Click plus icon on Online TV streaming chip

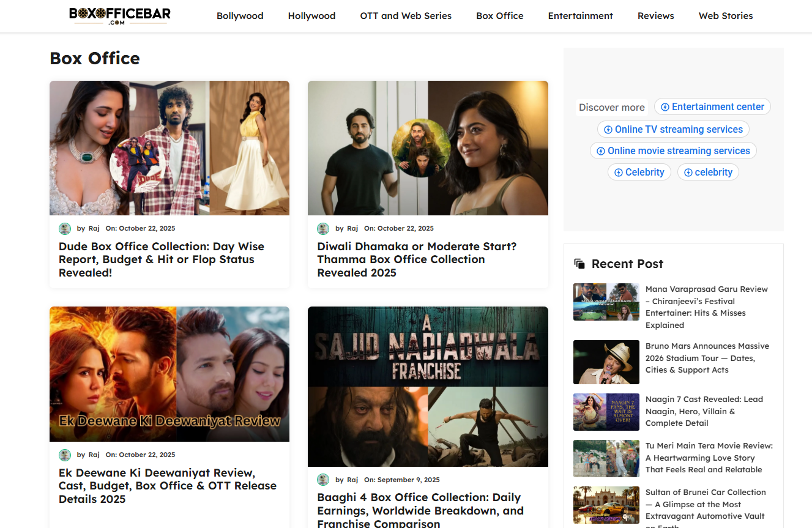click(608, 130)
